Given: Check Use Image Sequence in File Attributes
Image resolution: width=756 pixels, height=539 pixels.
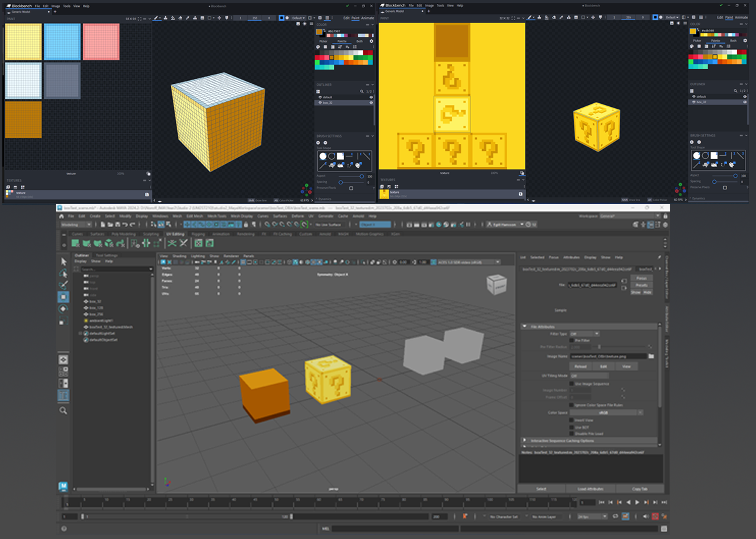Looking at the screenshot, I should click(x=571, y=384).
